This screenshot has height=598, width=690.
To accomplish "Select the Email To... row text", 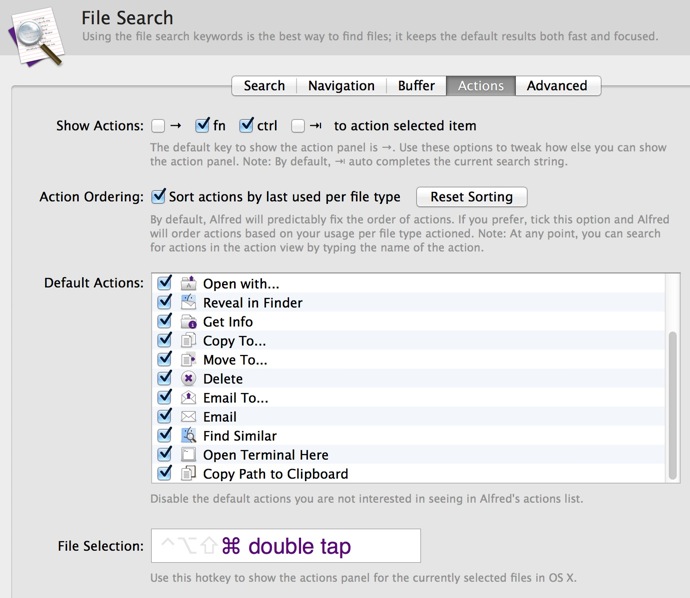I will click(235, 398).
